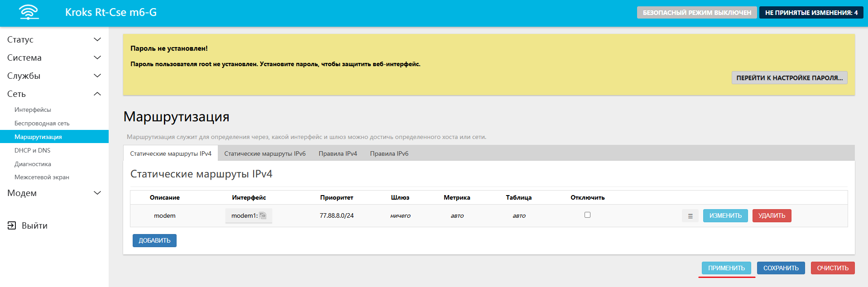Click the logout icon next to Выйти
The height and width of the screenshot is (287, 868).
coord(12,225)
